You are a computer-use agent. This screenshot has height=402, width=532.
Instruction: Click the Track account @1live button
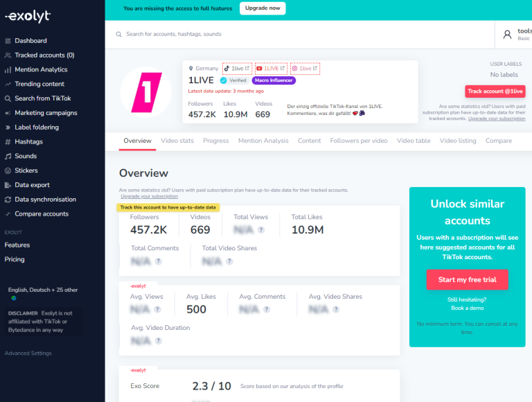pos(495,91)
